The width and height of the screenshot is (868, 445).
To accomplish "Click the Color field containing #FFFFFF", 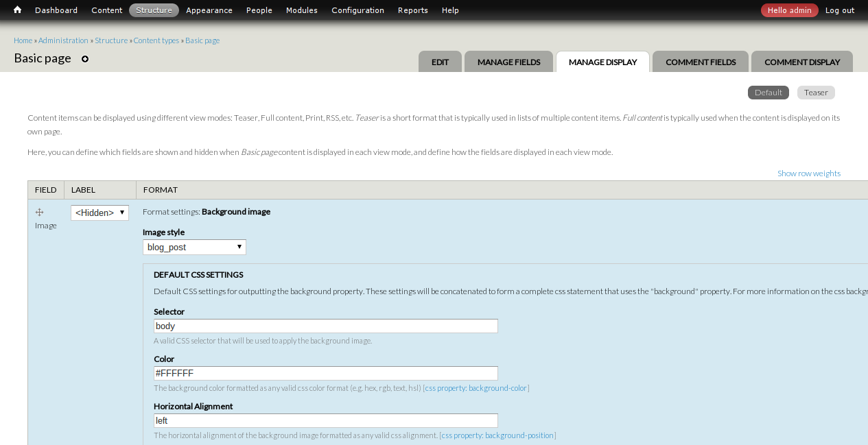I will click(325, 373).
